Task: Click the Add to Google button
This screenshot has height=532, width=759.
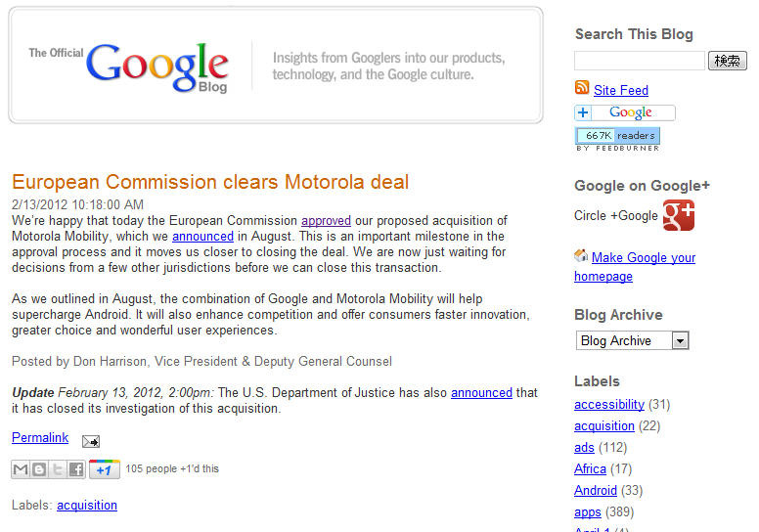Action: coord(625,112)
